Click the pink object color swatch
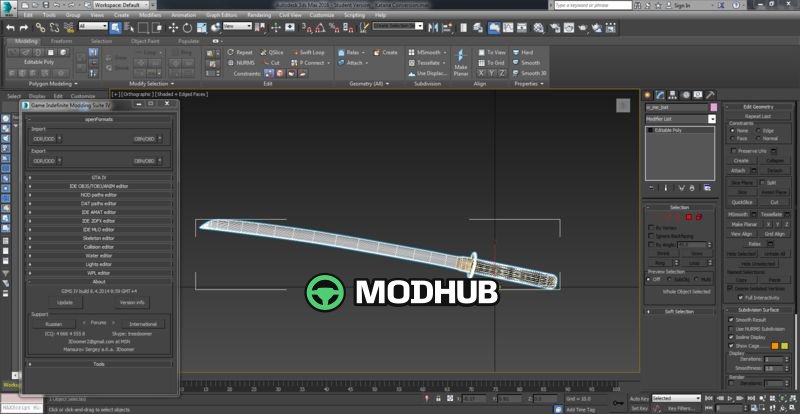Viewport: 800px width, 414px height. tap(713, 107)
